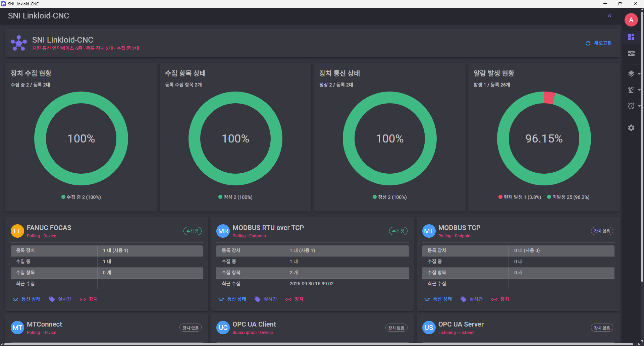This screenshot has height=346, width=644.
Task: Open the dashboard grid icon in sidebar
Action: (x=631, y=37)
